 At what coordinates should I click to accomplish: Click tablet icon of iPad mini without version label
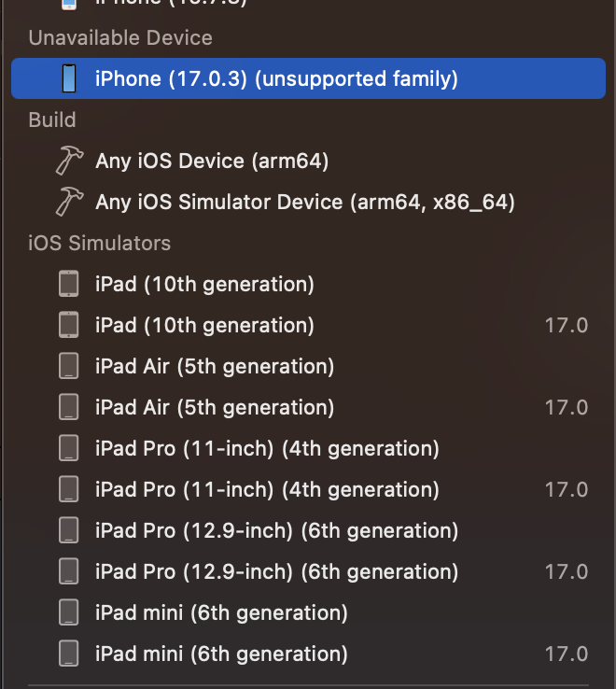click(69, 612)
